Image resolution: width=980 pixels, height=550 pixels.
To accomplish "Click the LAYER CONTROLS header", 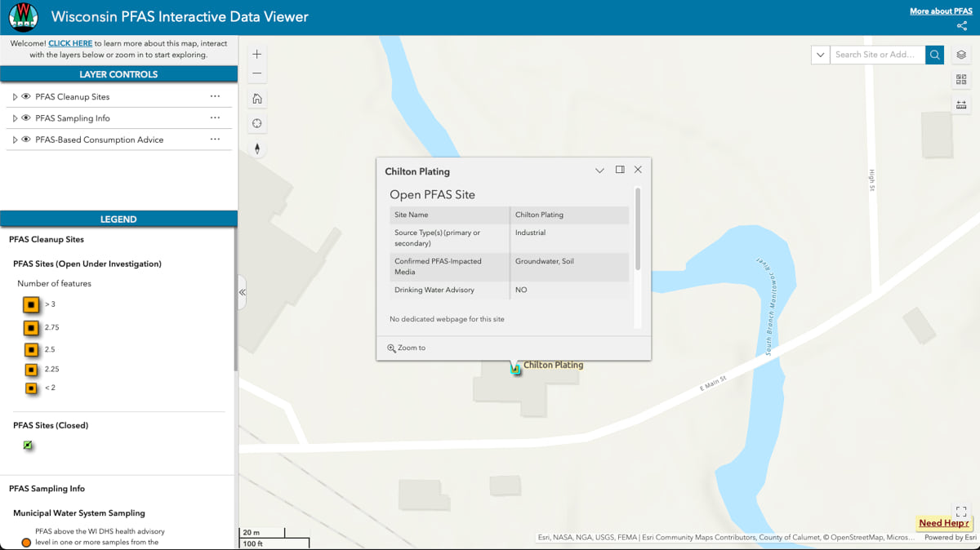I will click(118, 74).
